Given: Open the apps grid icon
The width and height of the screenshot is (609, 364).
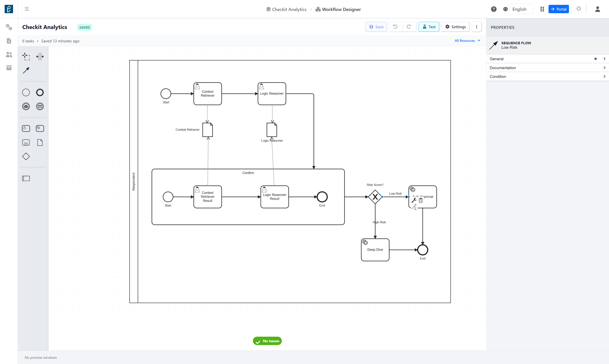Looking at the screenshot, I should (x=542, y=9).
